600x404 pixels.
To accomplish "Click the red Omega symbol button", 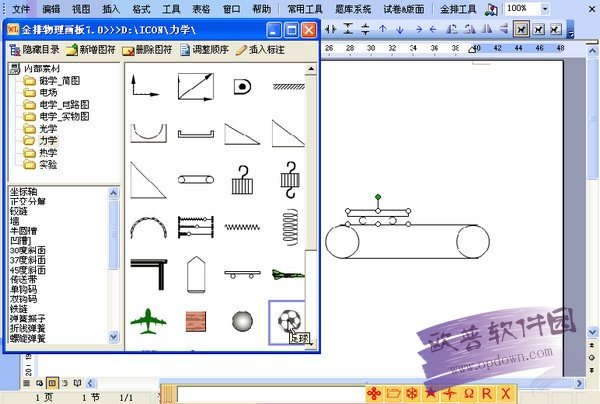I will click(468, 393).
